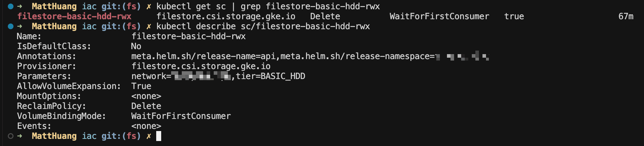Click the 67m age value

coord(626,16)
